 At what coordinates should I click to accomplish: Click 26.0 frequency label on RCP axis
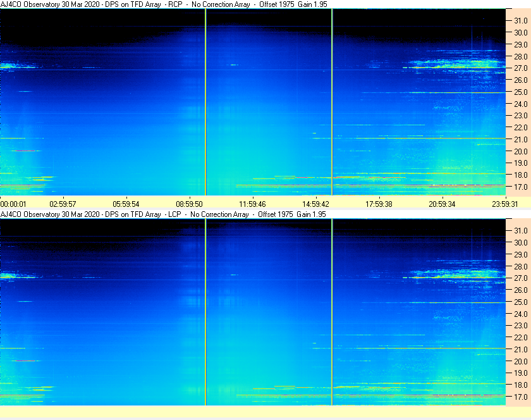pos(521,80)
